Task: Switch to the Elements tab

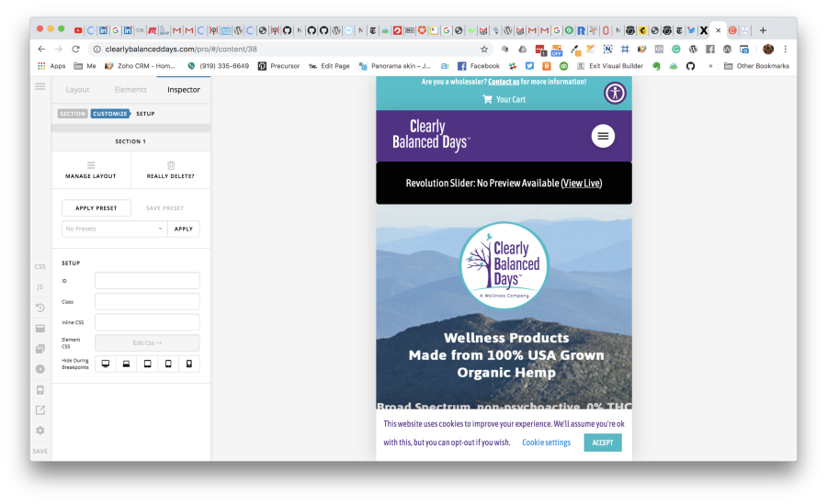Action: click(x=130, y=90)
